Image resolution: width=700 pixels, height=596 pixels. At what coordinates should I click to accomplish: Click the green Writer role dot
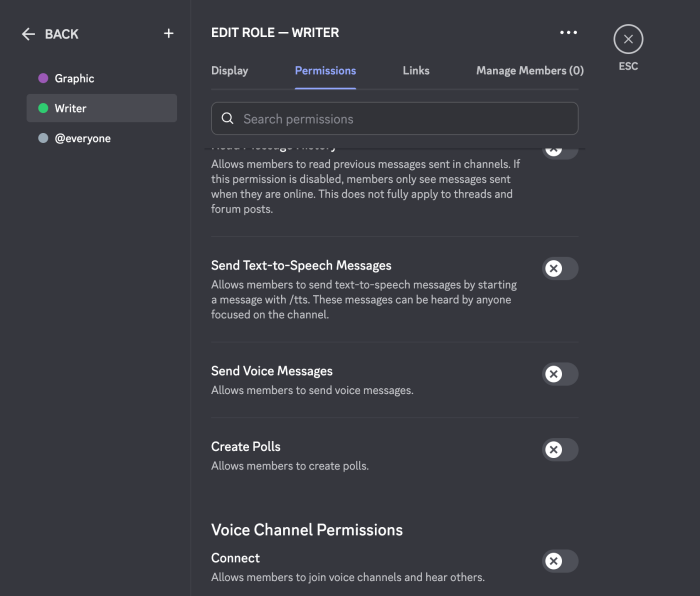43,108
